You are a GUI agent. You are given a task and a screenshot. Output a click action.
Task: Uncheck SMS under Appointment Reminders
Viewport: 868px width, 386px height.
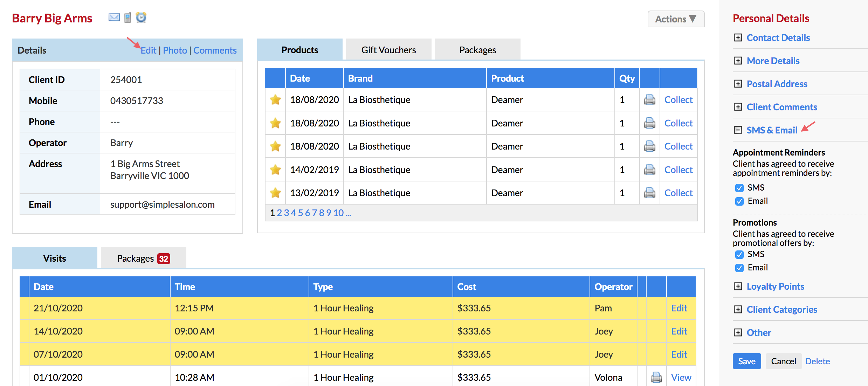coord(739,188)
